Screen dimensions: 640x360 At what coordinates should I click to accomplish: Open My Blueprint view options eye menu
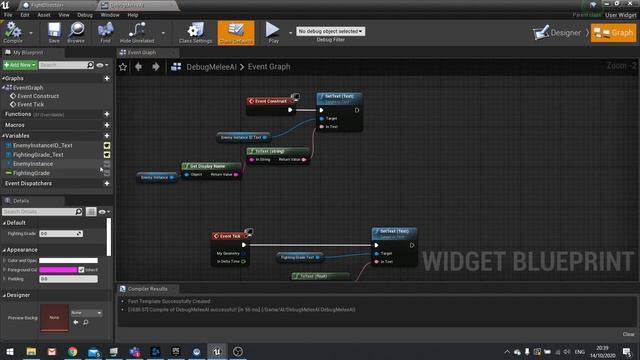tap(102, 65)
